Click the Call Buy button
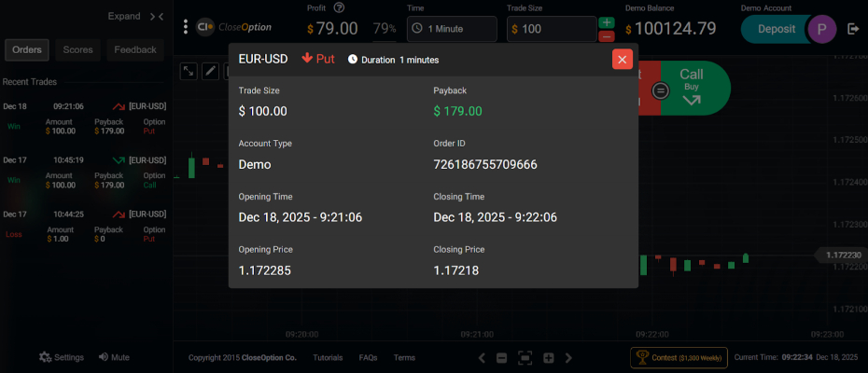The width and height of the screenshot is (868, 373). click(x=694, y=88)
